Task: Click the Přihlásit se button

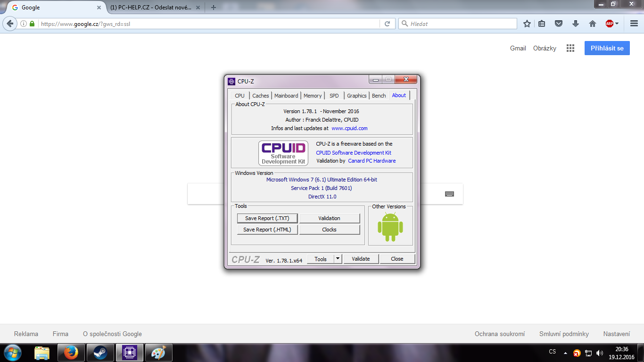Action: tap(607, 48)
